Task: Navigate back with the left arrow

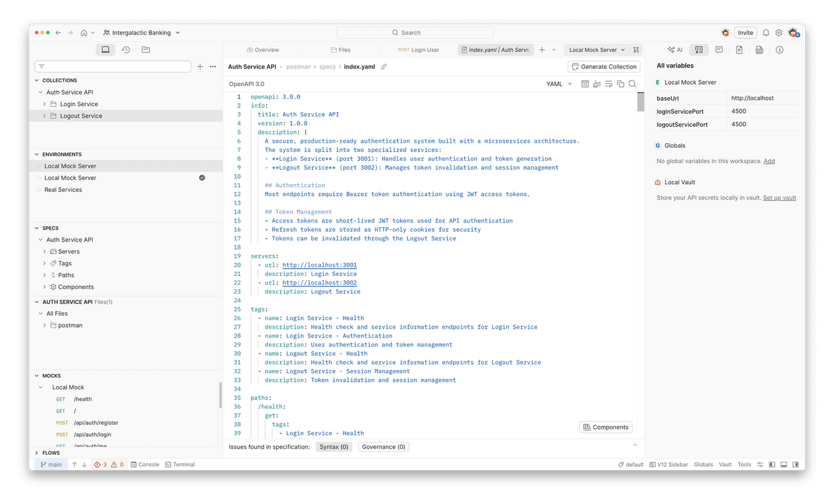Action: click(58, 33)
